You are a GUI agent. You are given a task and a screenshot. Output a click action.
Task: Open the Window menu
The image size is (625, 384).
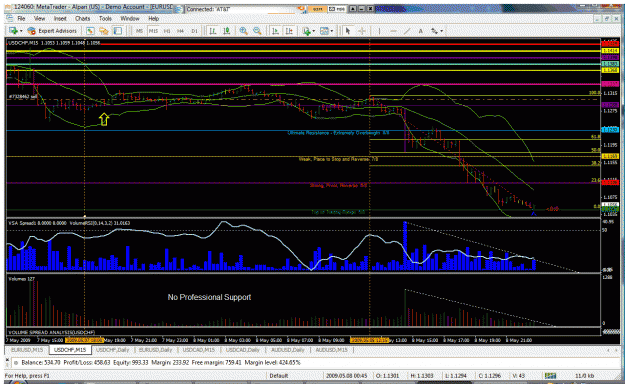pos(130,18)
